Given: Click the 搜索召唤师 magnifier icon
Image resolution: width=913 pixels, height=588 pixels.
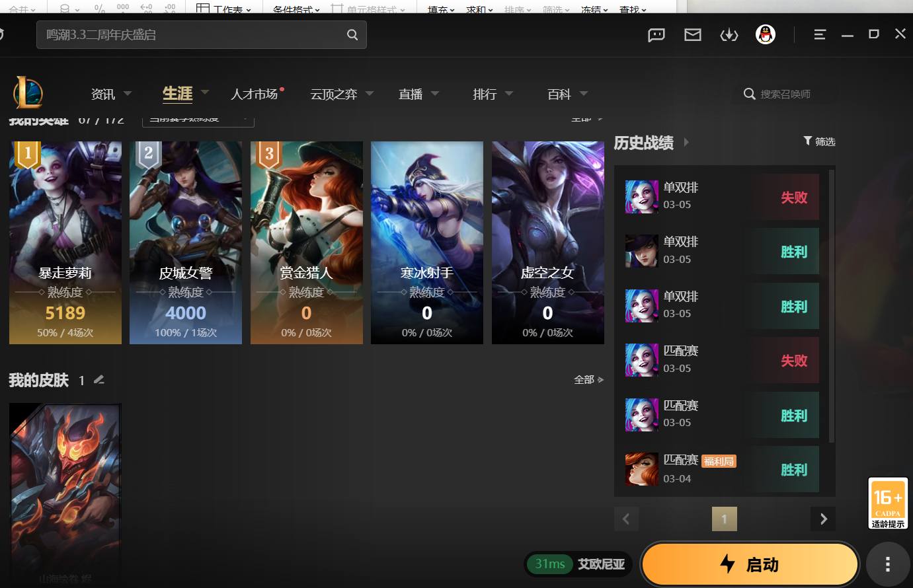Looking at the screenshot, I should 749,94.
